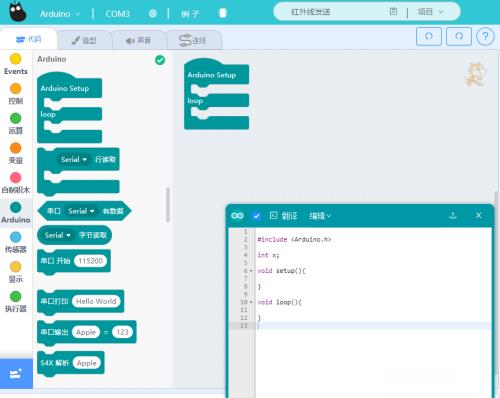Click the upload icon in code panel

pos(453,215)
